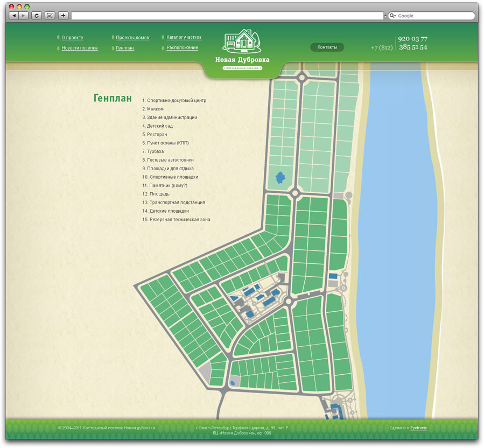
Task: Open the 'Новости поселка' menu link
Action: 79,48
